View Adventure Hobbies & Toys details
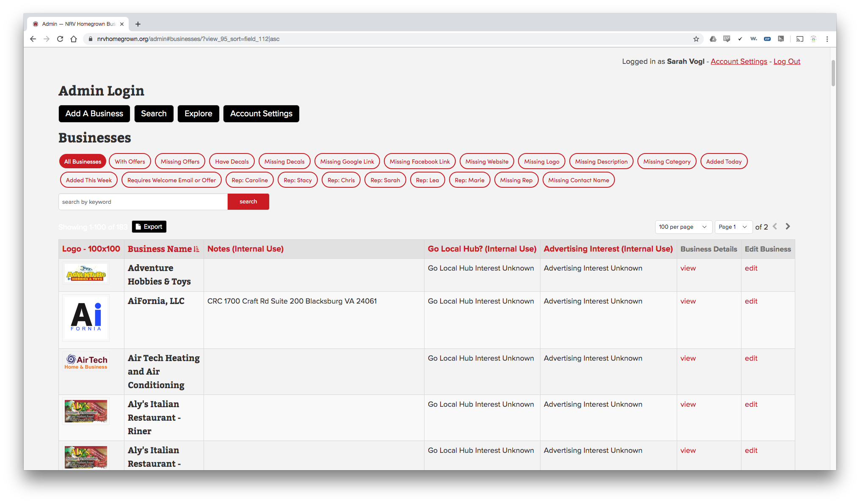860x504 pixels. [x=688, y=268]
